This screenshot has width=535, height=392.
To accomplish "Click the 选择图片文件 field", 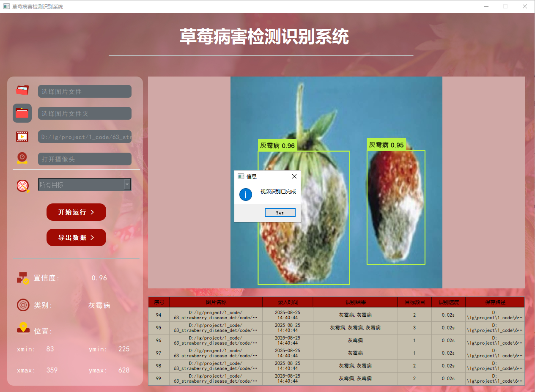I will point(85,91).
